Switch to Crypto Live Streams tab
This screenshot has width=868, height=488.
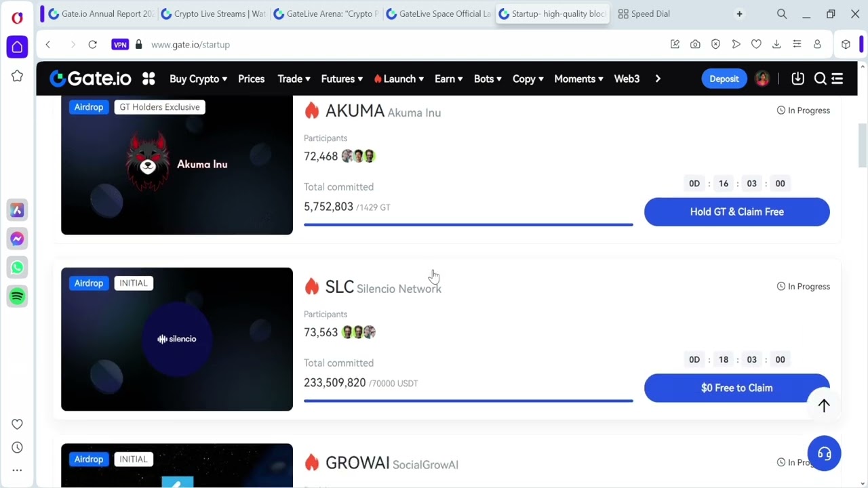(214, 14)
